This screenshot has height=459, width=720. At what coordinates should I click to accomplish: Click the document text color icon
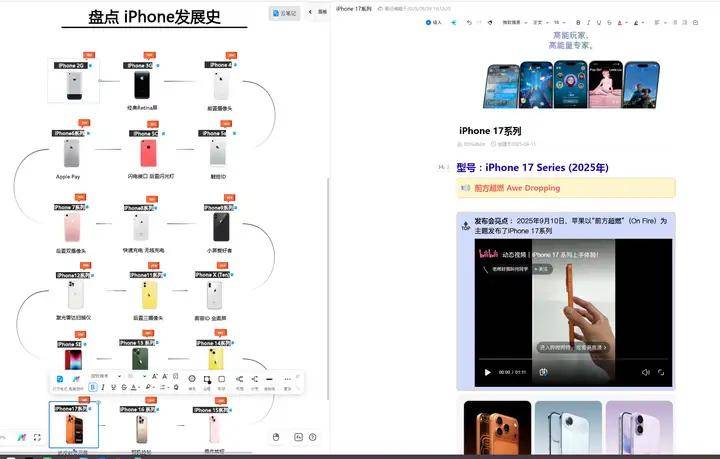(x=619, y=22)
